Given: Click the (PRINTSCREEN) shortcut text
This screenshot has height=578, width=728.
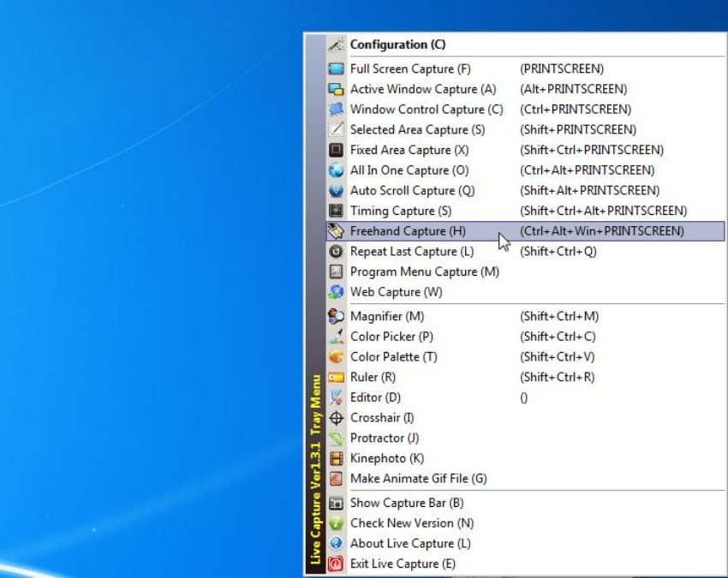Looking at the screenshot, I should [562, 69].
